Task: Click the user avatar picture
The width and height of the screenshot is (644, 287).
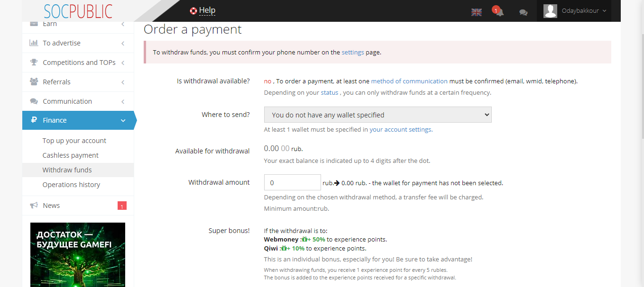Action: coord(550,11)
